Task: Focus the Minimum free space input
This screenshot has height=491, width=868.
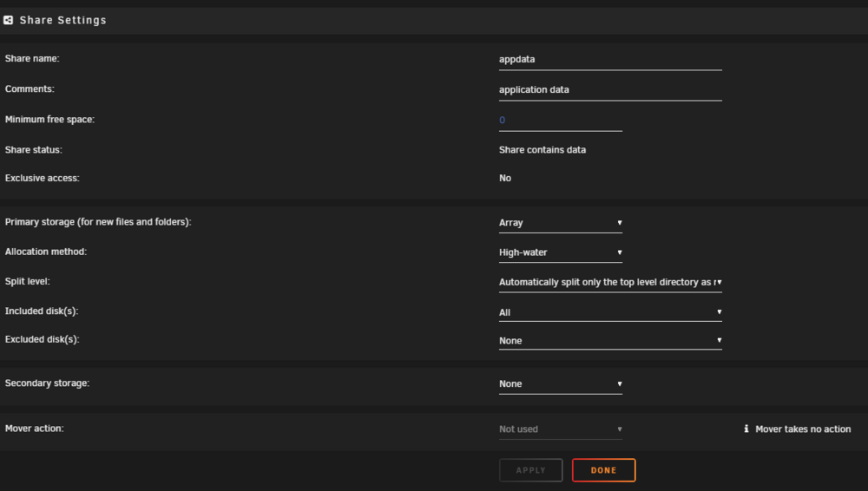Action: (x=560, y=120)
